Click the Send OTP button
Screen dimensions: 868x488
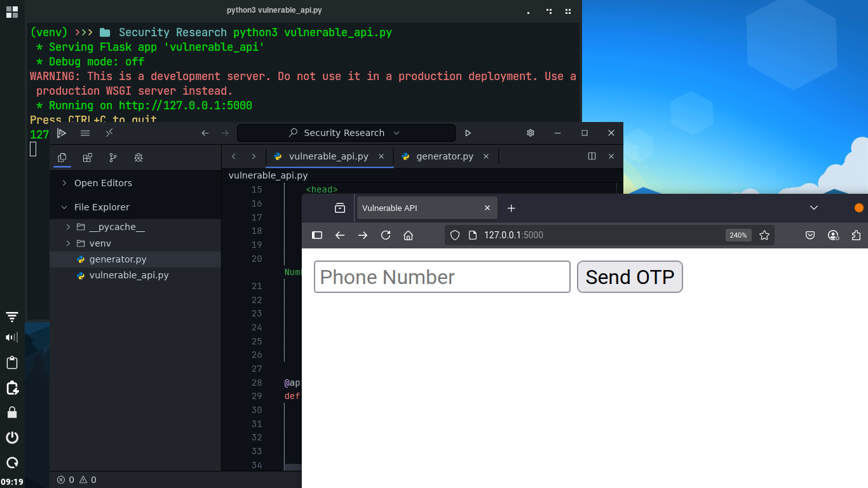click(x=630, y=277)
